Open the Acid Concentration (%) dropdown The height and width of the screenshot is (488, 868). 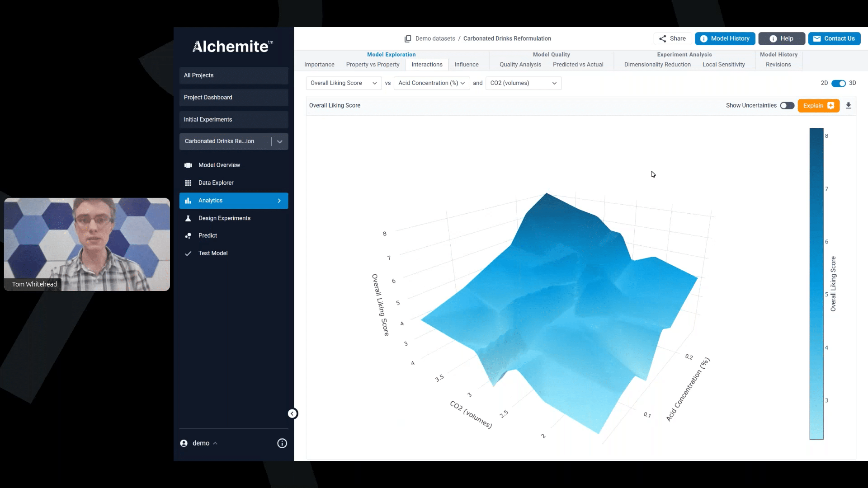coord(431,83)
